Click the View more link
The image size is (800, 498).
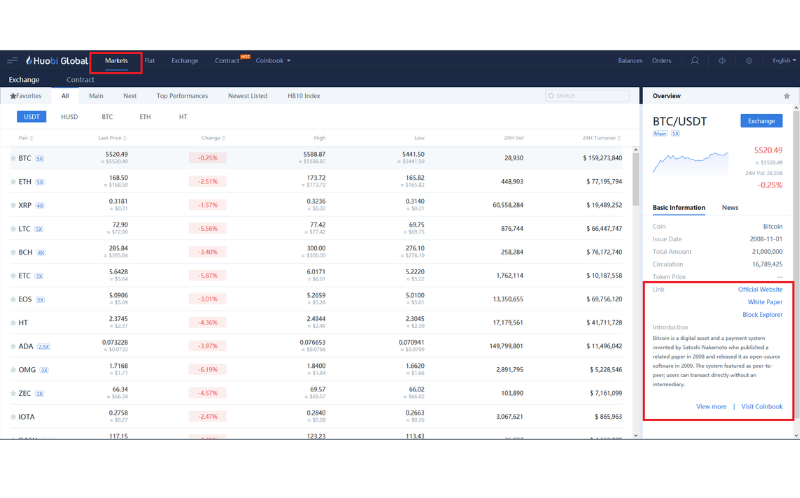tap(711, 407)
